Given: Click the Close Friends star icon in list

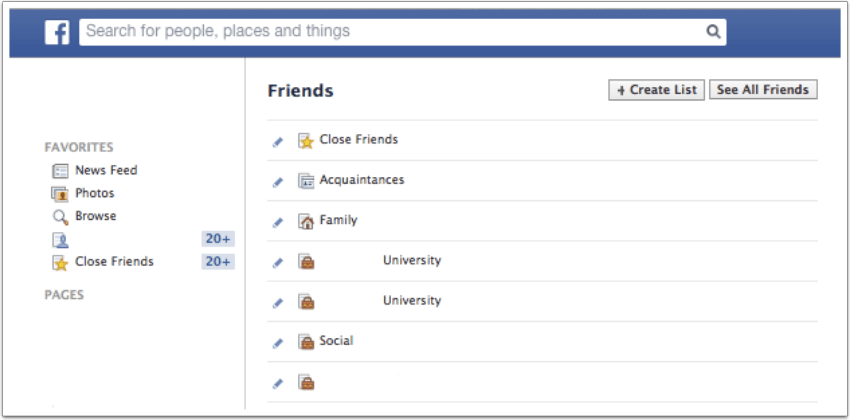Looking at the screenshot, I should tap(306, 141).
